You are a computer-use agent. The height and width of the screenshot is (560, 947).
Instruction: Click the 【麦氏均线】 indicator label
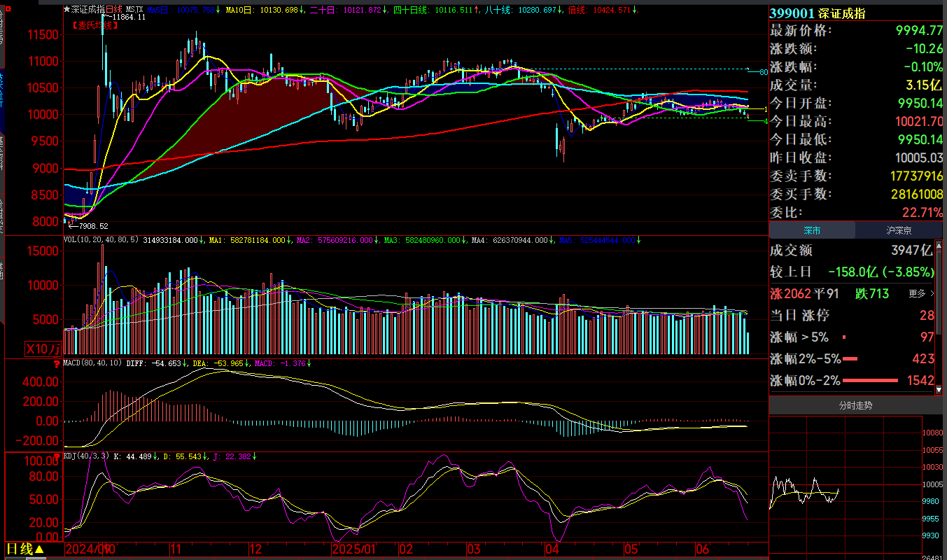[x=94, y=24]
